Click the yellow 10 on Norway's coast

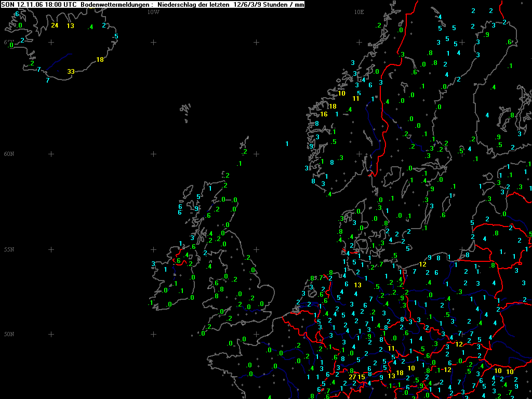tap(341, 94)
